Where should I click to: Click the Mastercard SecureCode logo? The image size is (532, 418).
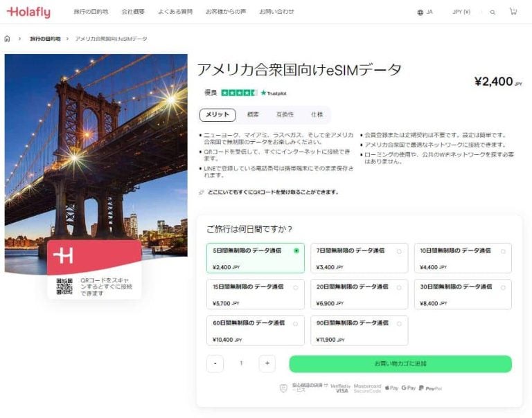point(367,388)
